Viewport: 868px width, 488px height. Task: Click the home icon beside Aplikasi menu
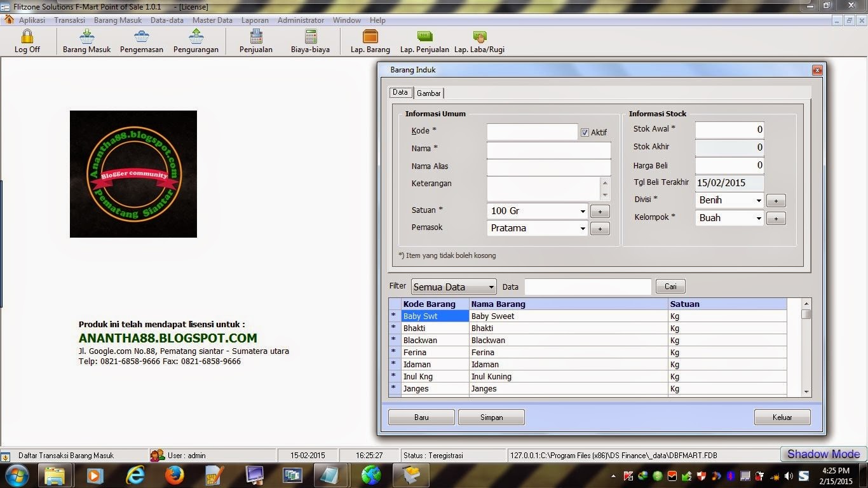pos(9,20)
